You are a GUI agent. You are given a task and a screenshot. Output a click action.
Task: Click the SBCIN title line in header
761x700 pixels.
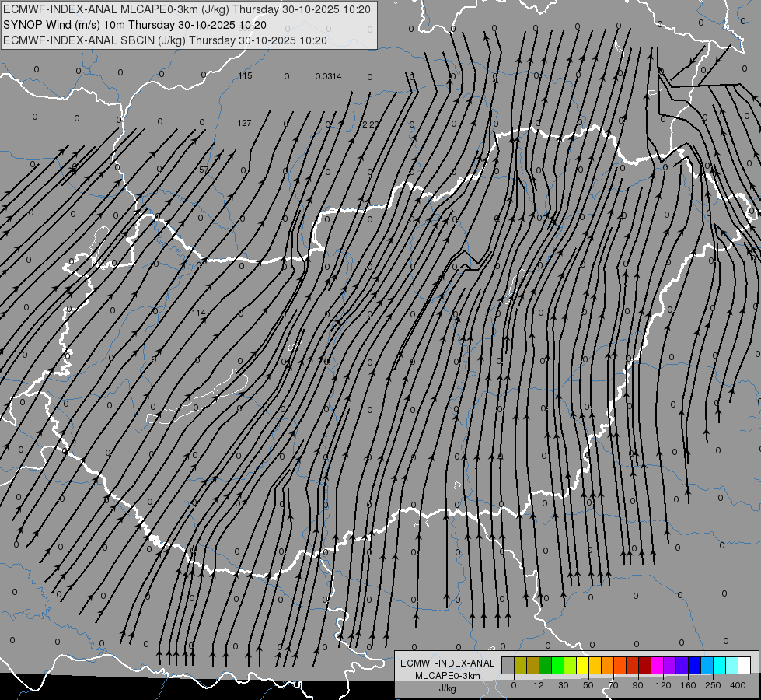[x=165, y=40]
